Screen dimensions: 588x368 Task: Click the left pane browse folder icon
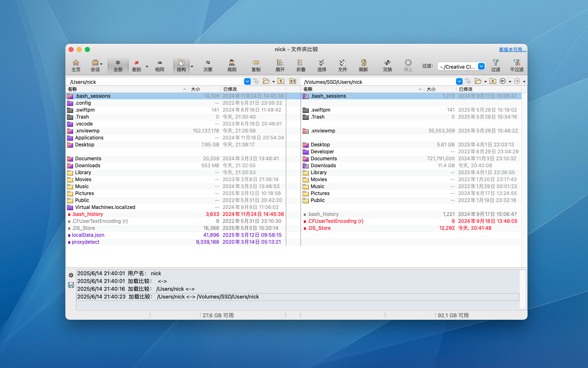pos(266,81)
